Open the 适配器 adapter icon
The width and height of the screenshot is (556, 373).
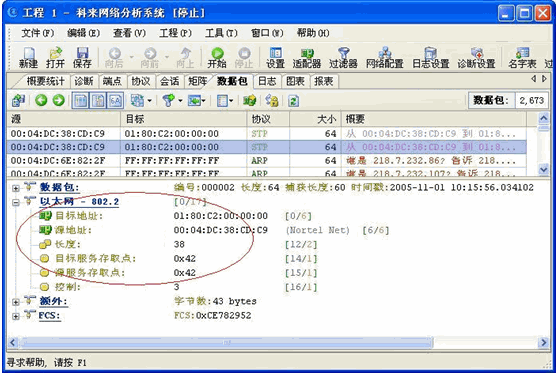click(307, 57)
